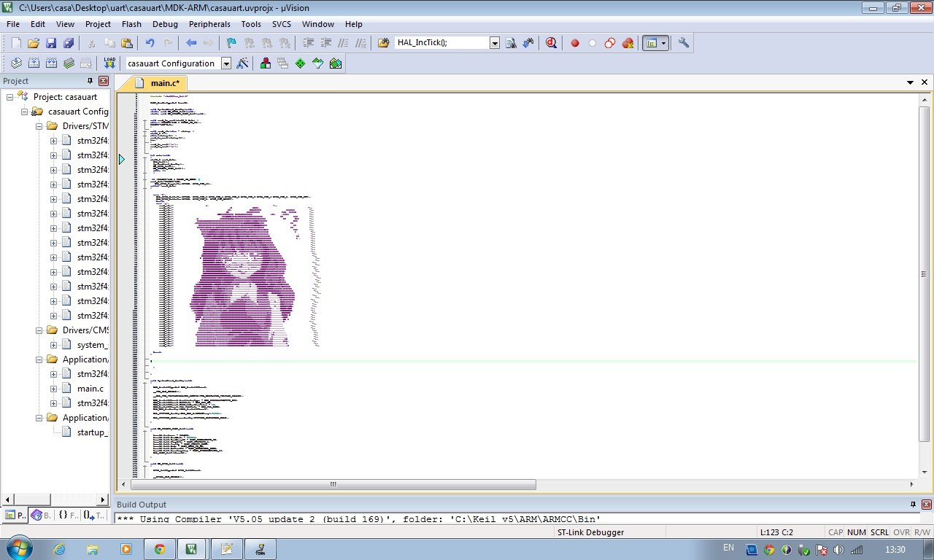Click the Save All icon

pos(69,43)
